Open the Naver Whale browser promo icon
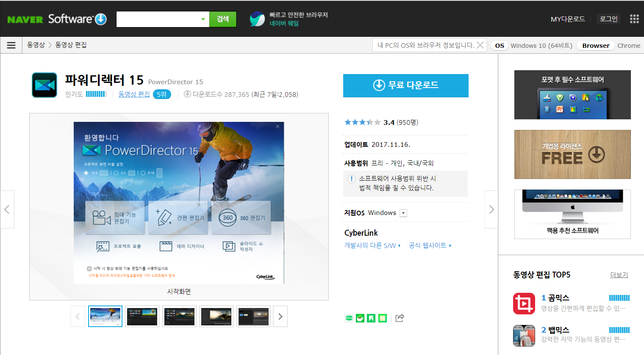The width and height of the screenshot is (644, 355). 257,19
